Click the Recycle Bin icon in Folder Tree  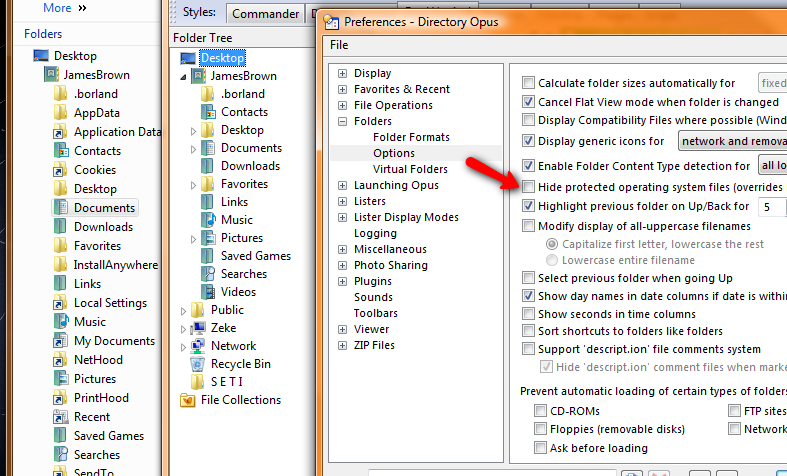191,364
